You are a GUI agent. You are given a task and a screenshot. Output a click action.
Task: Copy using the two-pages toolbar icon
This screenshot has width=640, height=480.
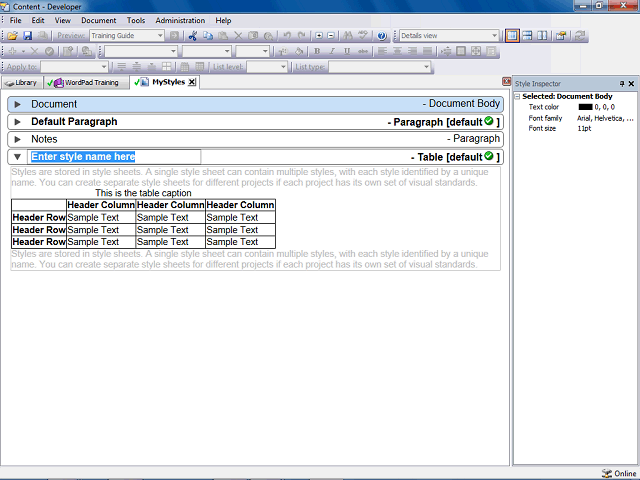[208, 36]
